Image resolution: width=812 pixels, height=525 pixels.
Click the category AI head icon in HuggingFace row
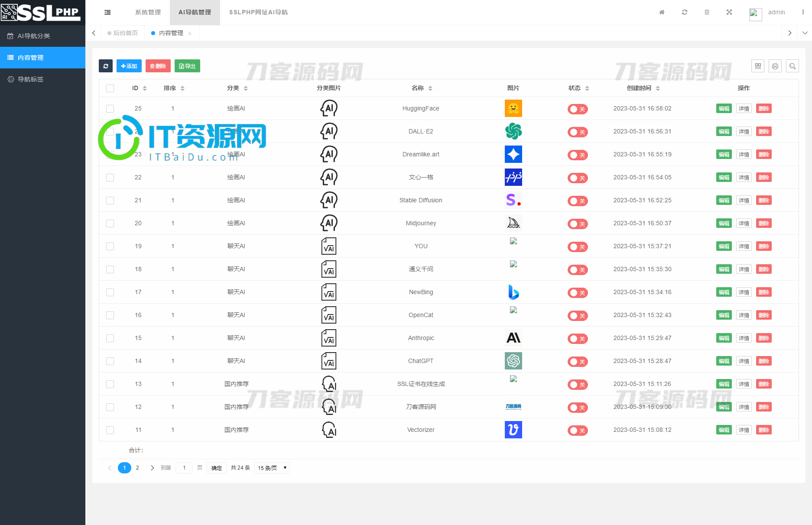(x=329, y=108)
